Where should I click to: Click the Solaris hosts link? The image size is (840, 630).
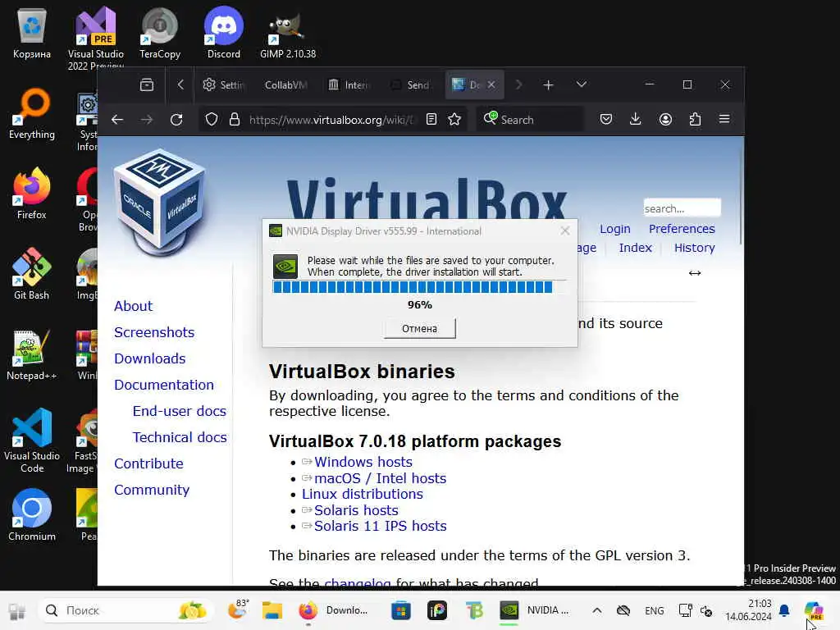(x=356, y=510)
